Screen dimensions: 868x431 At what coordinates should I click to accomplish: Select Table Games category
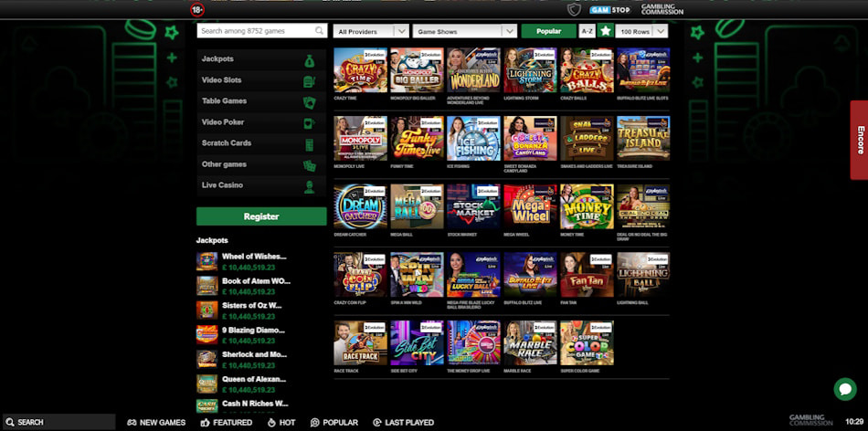click(261, 101)
